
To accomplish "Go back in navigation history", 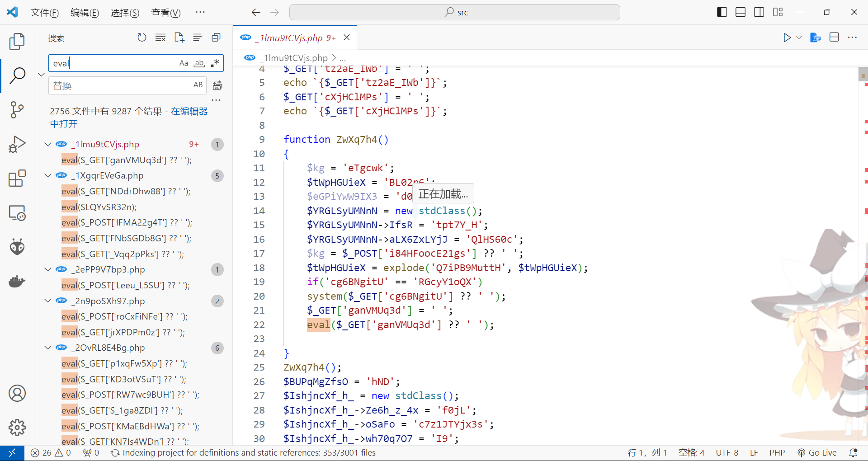I will 256,12.
